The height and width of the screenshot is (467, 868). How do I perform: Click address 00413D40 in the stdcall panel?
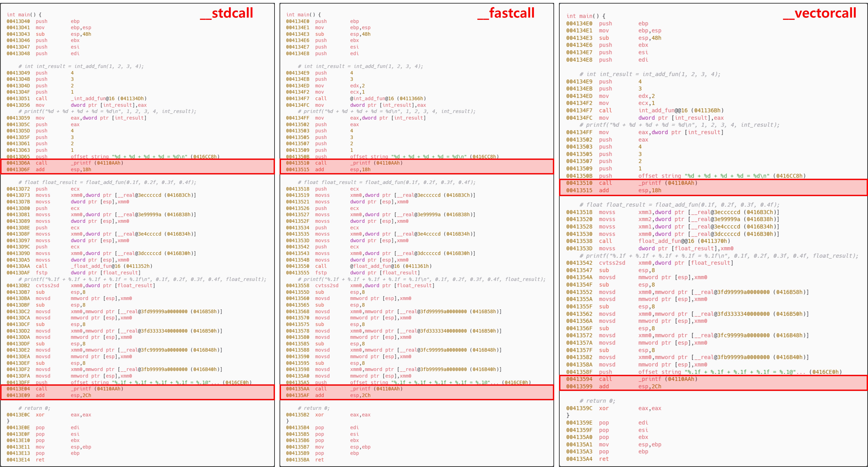[18, 21]
